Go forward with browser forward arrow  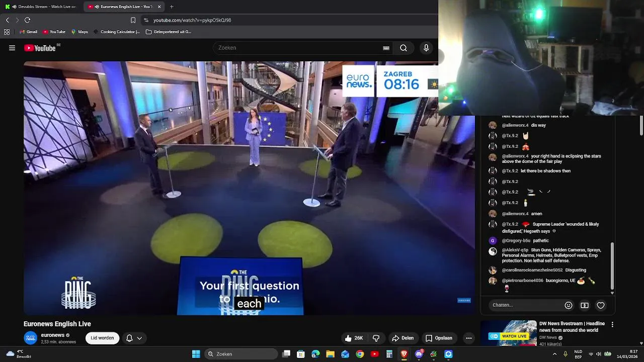pyautogui.click(x=17, y=20)
